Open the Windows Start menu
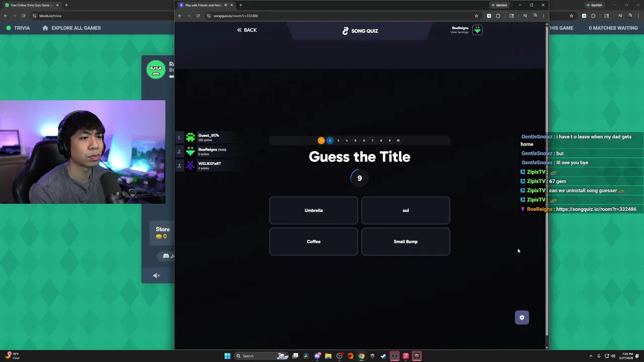The width and height of the screenshot is (644, 362). 227,356
